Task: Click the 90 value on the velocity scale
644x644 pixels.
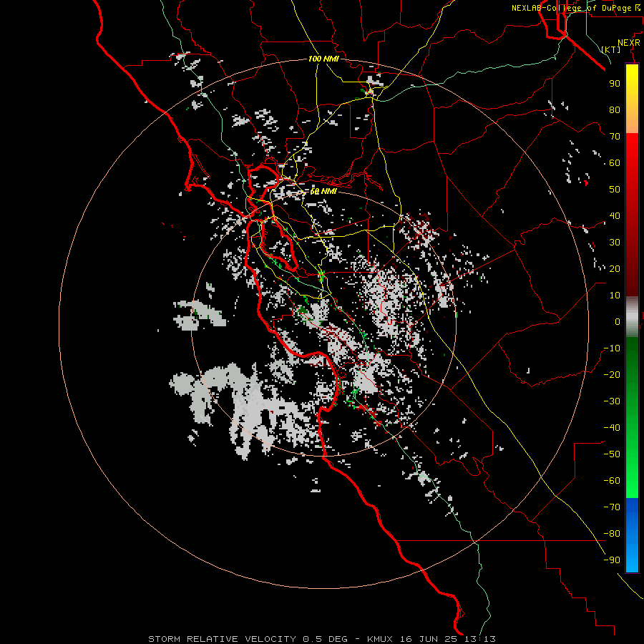Action: pos(615,84)
